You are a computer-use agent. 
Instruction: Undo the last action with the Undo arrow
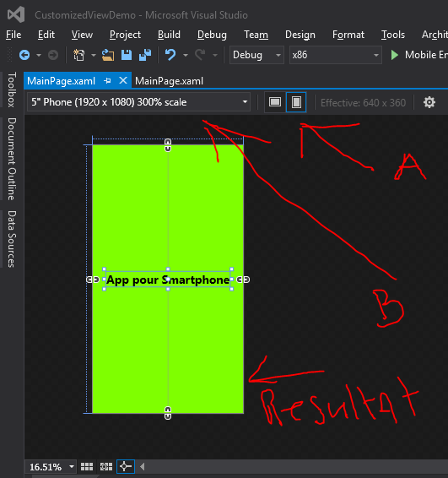point(170,55)
